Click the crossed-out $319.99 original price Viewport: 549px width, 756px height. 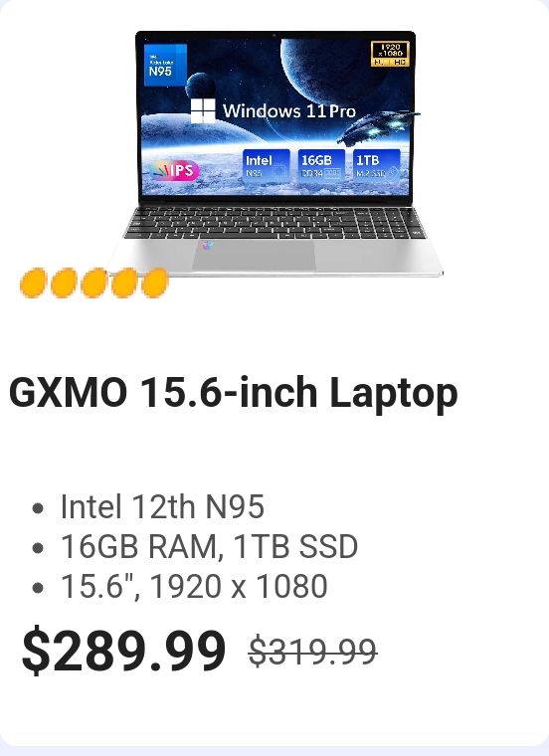(x=313, y=652)
